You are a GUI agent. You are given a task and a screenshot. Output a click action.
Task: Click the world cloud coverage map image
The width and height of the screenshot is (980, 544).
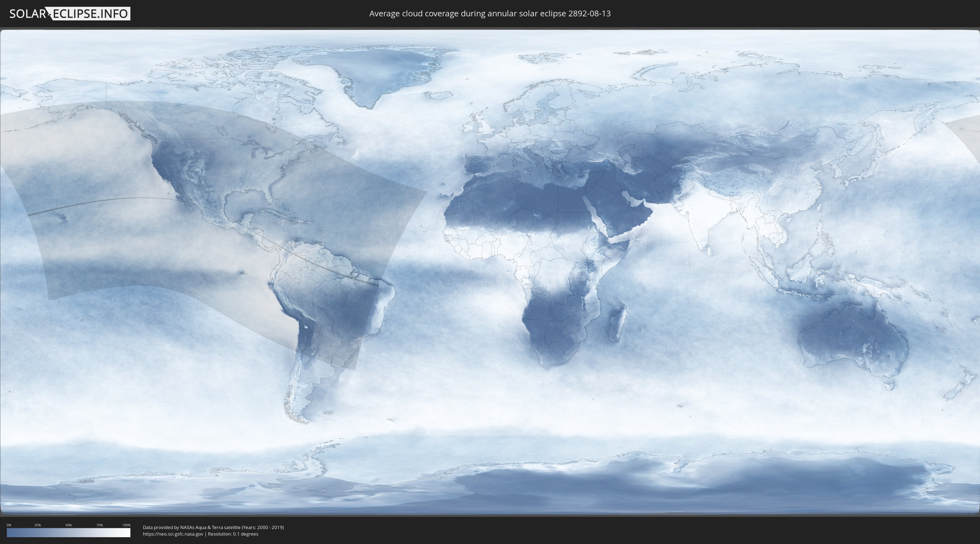[x=490, y=272]
